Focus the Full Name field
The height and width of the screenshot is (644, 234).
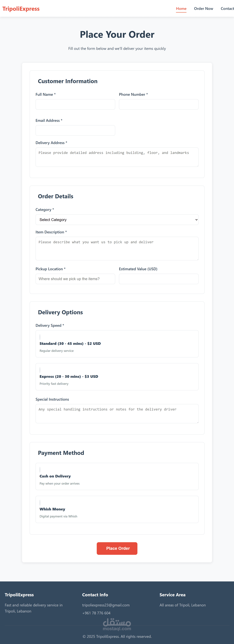click(x=75, y=104)
